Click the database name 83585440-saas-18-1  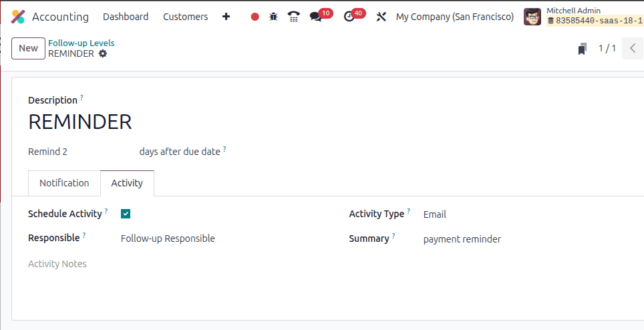tap(595, 21)
